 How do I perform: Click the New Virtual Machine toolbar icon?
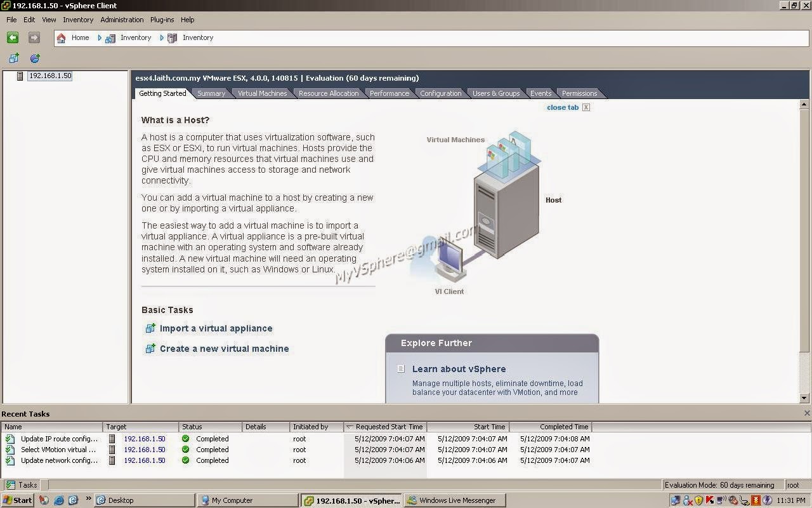(14, 58)
